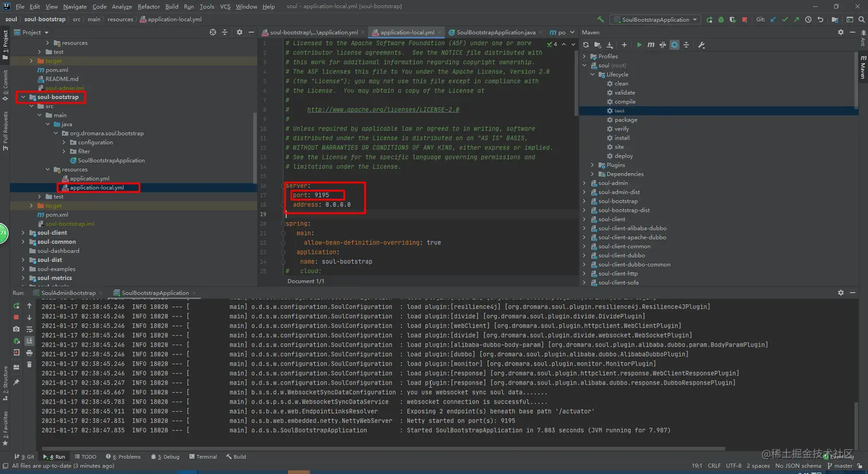Show Git history with the clock icon
The image size is (868, 474).
click(808, 20)
